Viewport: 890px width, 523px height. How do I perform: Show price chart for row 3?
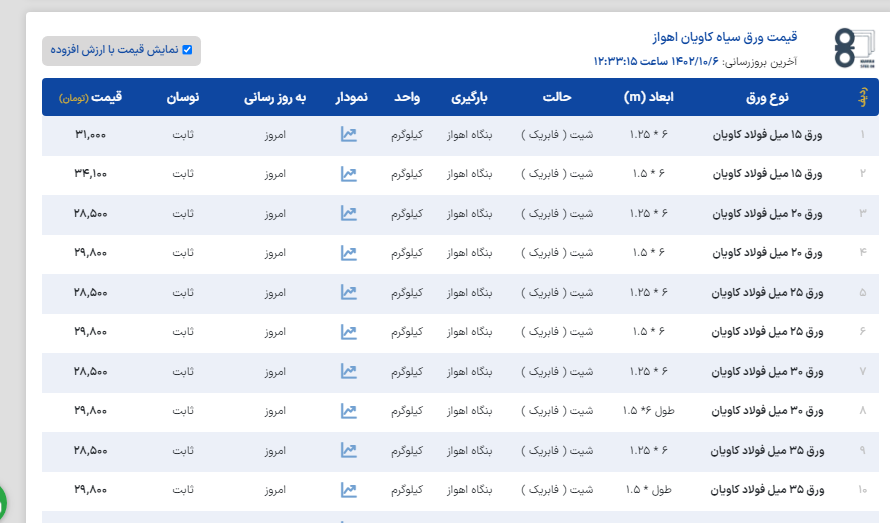[348, 213]
